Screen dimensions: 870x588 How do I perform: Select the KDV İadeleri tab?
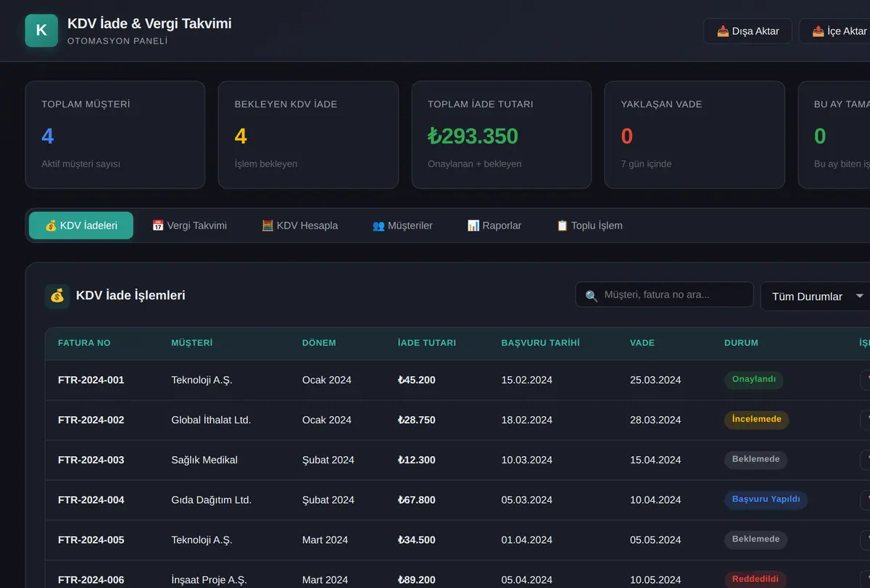click(81, 225)
